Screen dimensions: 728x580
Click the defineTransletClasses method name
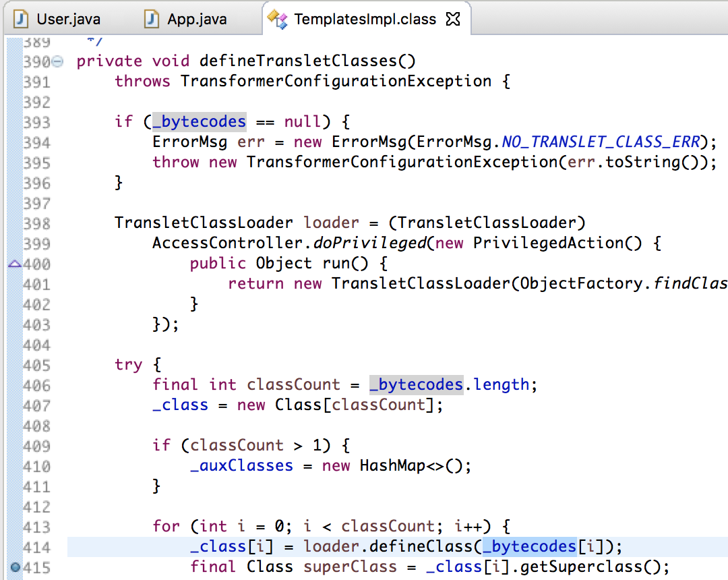coord(298,61)
